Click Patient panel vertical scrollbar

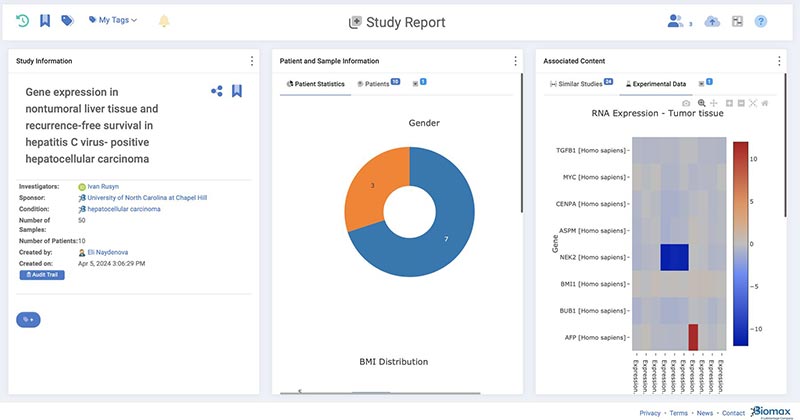click(521, 143)
